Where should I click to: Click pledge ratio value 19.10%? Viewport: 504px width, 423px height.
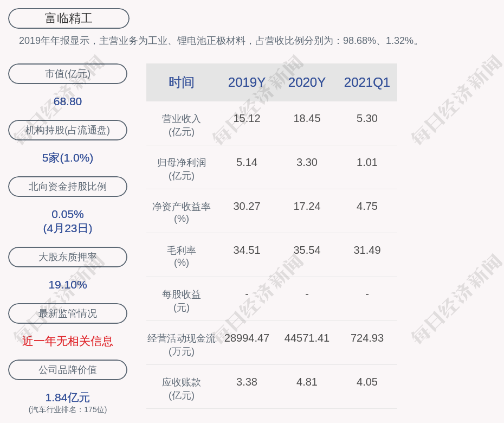pos(68,285)
